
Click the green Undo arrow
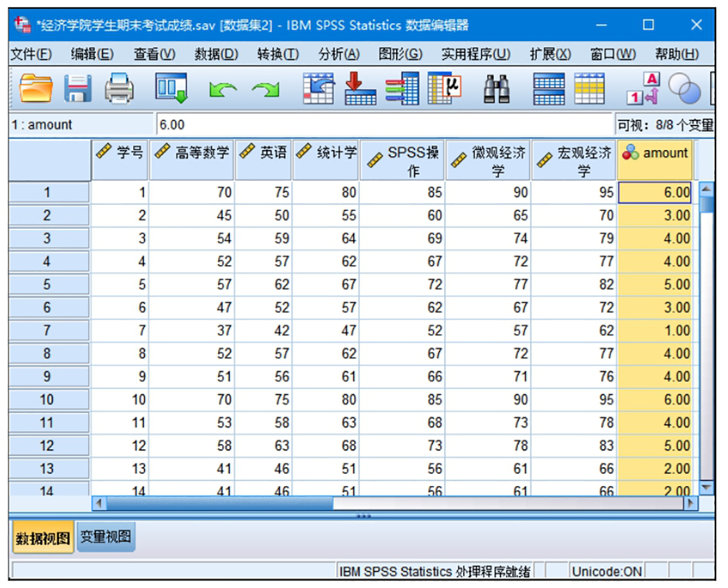click(222, 89)
